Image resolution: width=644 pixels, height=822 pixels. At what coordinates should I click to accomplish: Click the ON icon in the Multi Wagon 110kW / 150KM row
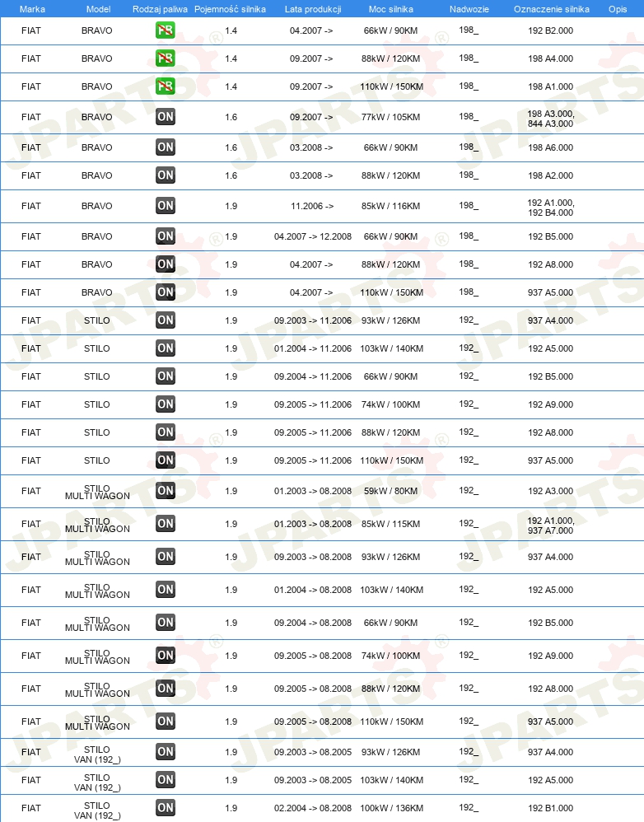pos(165,722)
